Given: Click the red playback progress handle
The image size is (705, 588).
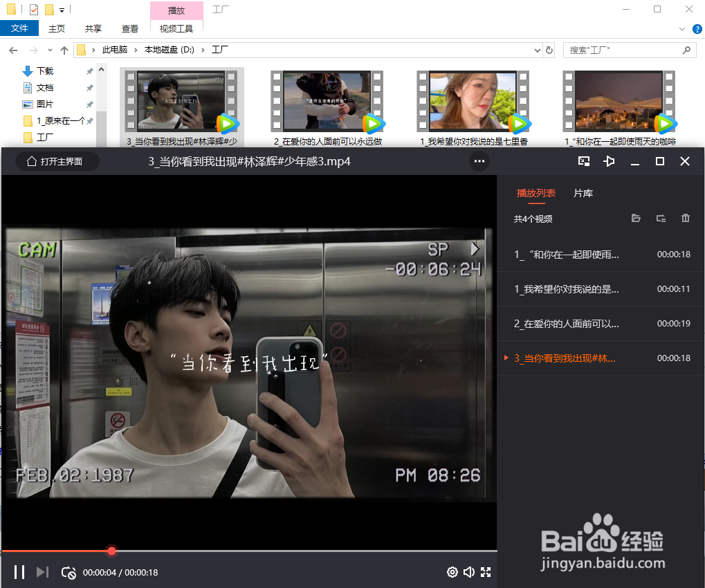Looking at the screenshot, I should click(112, 551).
